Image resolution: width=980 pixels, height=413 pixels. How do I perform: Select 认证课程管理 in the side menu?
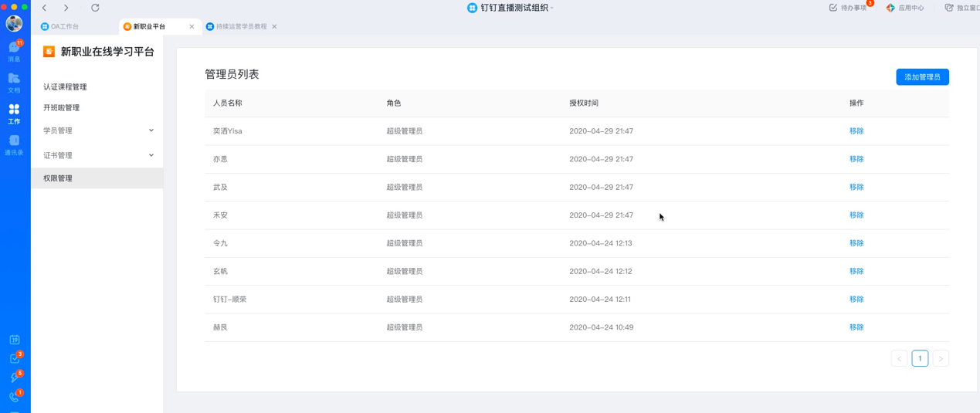(65, 87)
